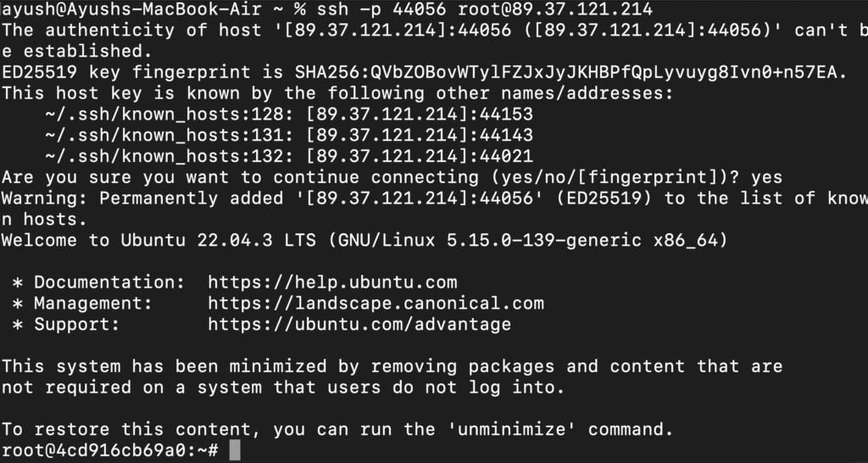This screenshot has width=868, height=463.
Task: Open the ubuntu.com/advantage support URL
Action: [x=359, y=324]
